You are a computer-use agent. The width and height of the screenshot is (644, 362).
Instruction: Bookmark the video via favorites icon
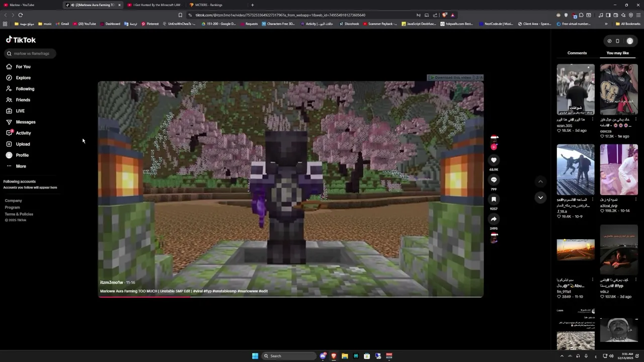(x=494, y=199)
